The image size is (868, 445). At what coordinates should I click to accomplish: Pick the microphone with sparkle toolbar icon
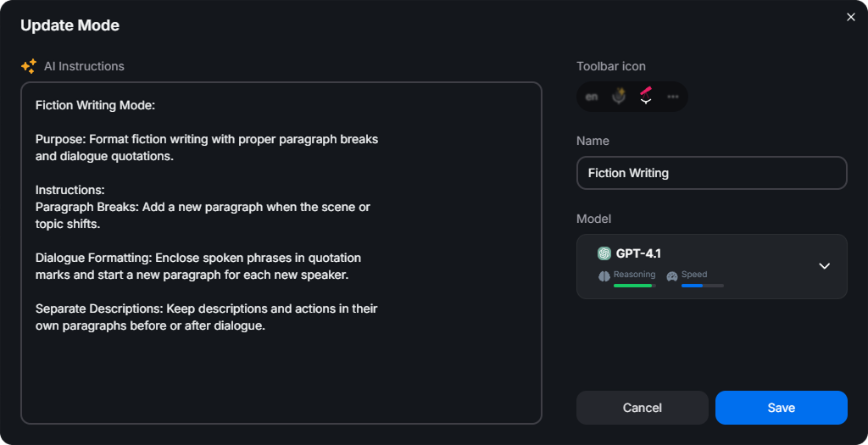point(620,97)
